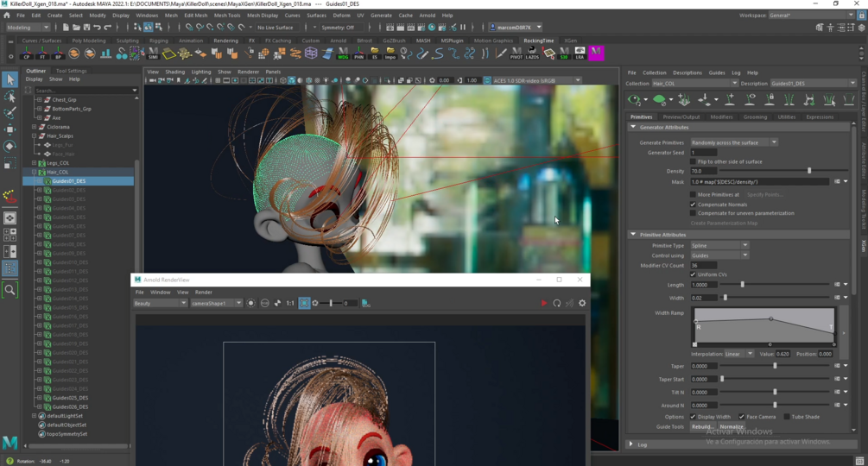
Task: Click the magenta M shelf icon
Action: pos(596,53)
